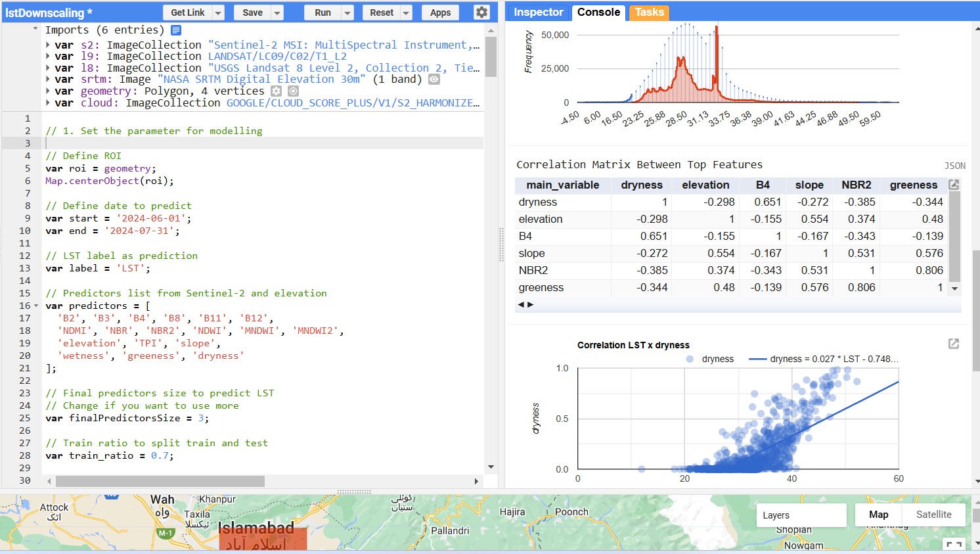Image resolution: width=980 pixels, height=554 pixels.
Task: Click the dryness legend dot in chart
Action: (x=690, y=359)
